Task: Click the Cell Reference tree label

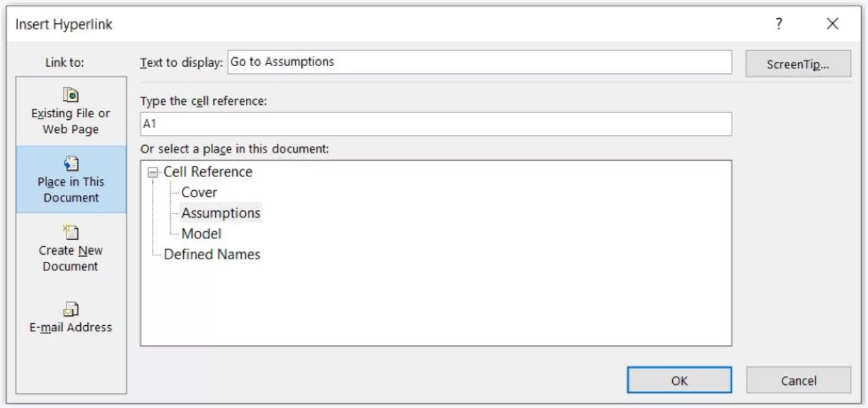Action: [208, 172]
